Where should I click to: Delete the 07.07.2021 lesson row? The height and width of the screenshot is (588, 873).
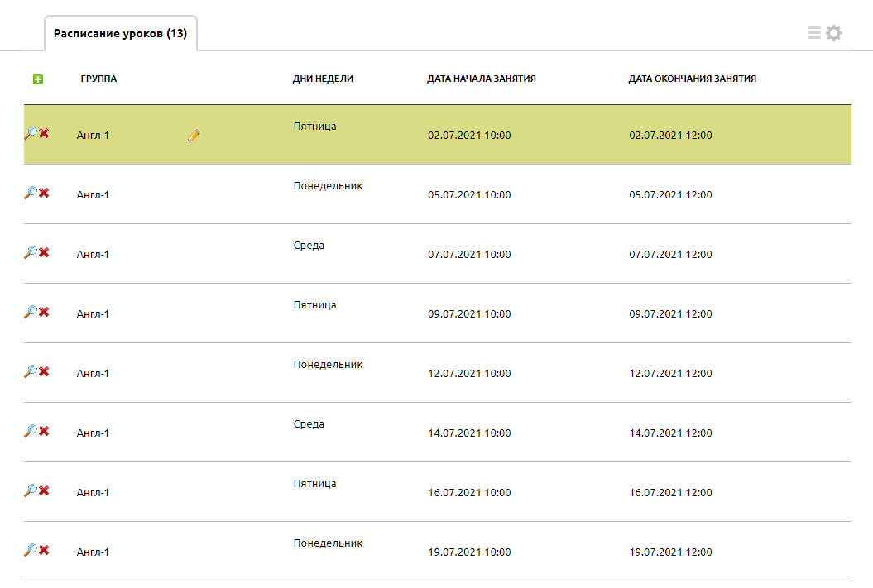tap(45, 252)
